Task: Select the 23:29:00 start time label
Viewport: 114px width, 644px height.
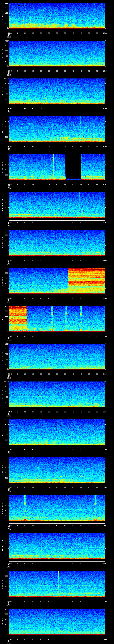Action: tap(9, 601)
